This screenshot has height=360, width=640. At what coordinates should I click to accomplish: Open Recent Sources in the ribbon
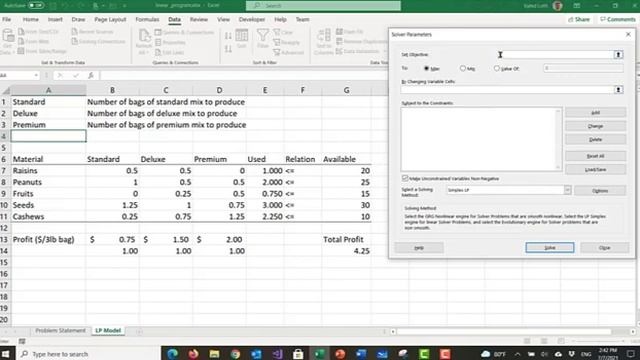pos(93,31)
